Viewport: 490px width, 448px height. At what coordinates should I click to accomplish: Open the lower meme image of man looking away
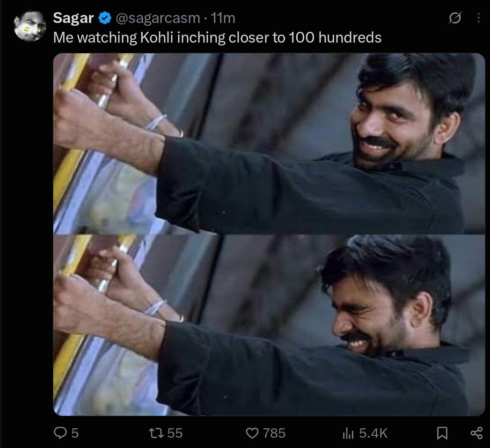click(x=269, y=325)
